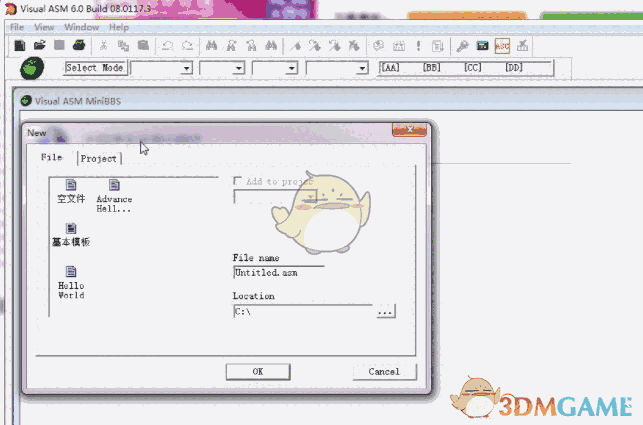Click the toolbar icon right of ABC
The width and height of the screenshot is (643, 425).
pos(522,46)
